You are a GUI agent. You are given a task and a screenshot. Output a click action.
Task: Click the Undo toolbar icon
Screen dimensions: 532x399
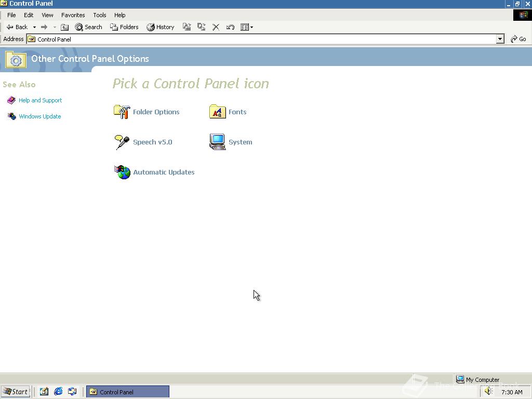tap(230, 27)
